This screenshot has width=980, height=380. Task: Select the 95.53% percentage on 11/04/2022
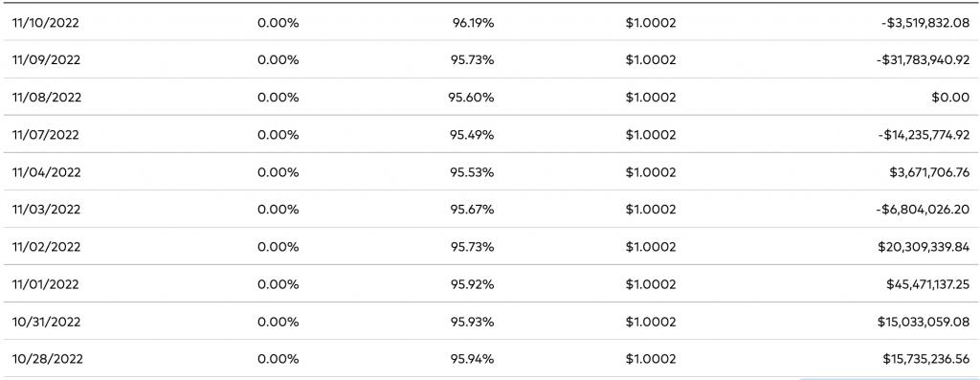point(472,172)
